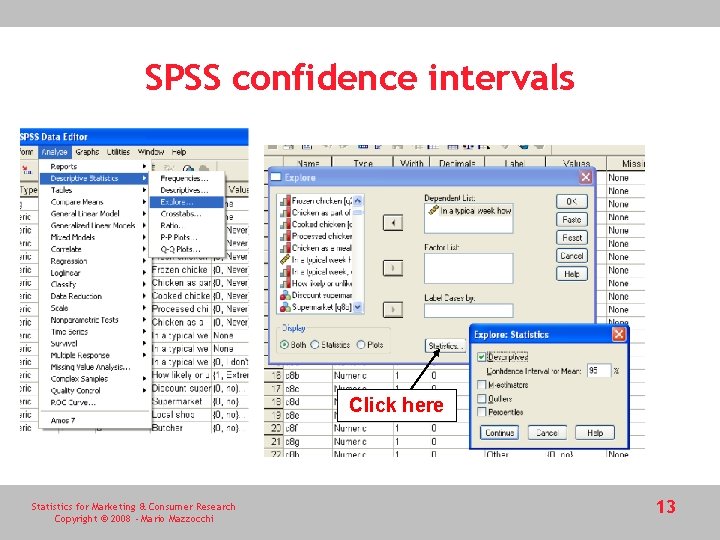Select 'Discount supermar' nominal variable in list
The height and width of the screenshot is (540, 720).
316,295
